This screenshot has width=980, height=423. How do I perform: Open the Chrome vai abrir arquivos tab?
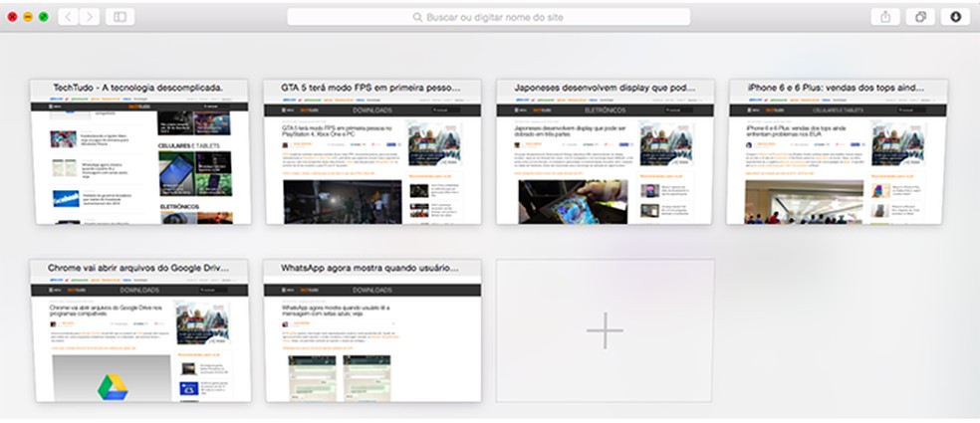[140, 330]
